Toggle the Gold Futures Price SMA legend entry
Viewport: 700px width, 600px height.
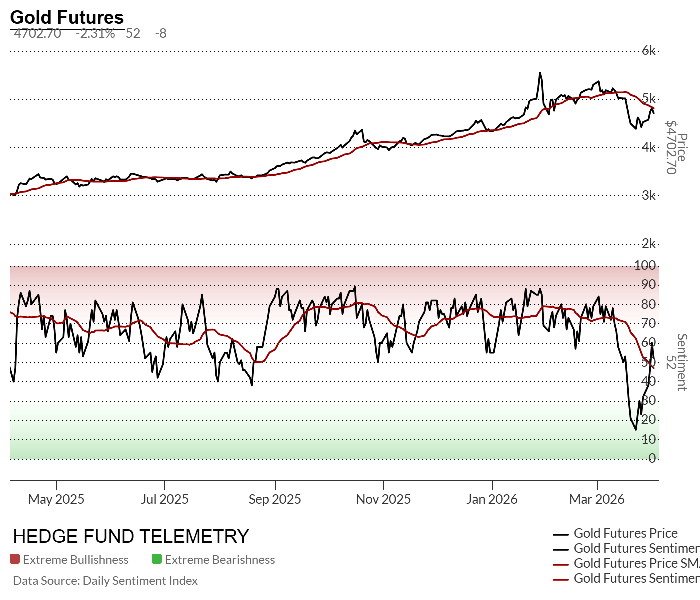point(636,563)
